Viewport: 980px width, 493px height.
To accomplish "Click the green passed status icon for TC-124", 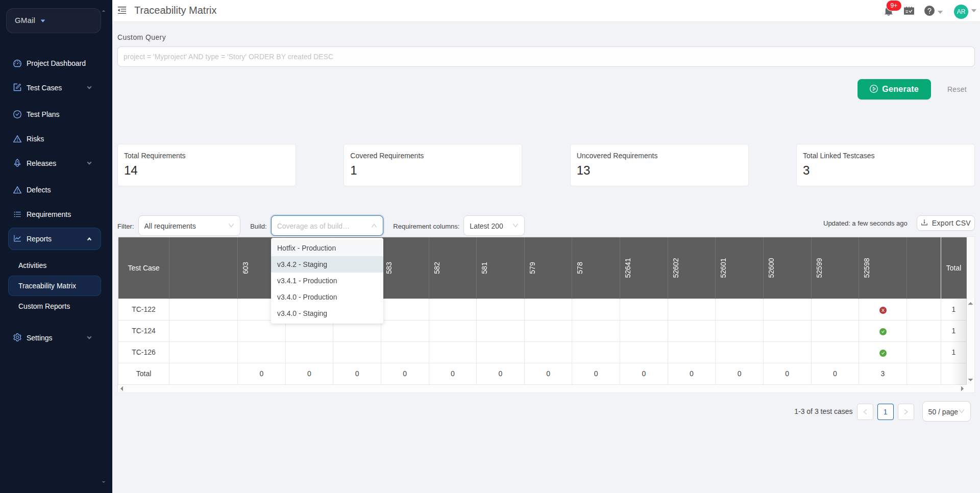I will coord(883,332).
